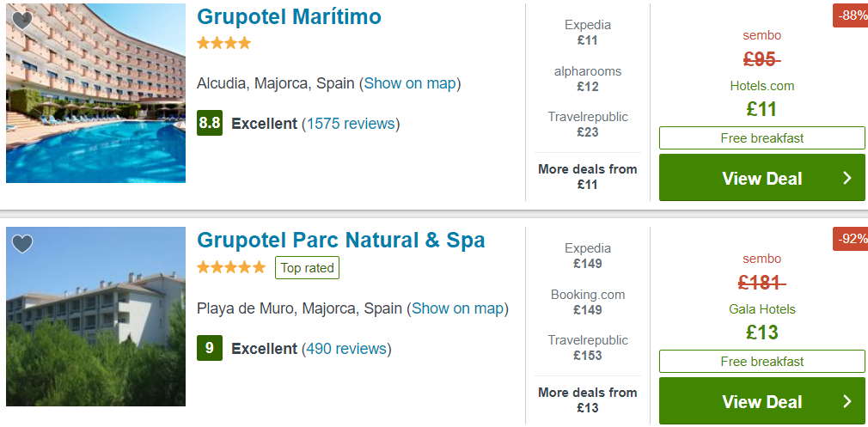Read the 1575 reviews
This screenshot has height=427, width=868.
(x=351, y=124)
